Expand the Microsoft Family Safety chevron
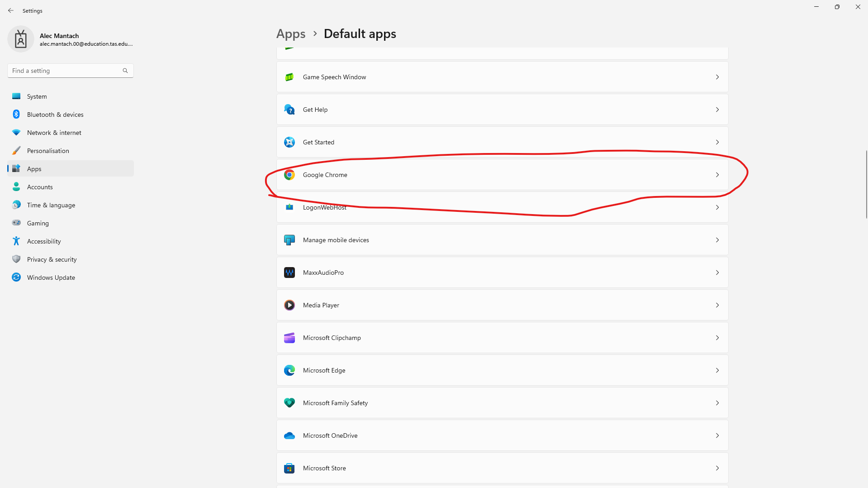 coord(717,403)
